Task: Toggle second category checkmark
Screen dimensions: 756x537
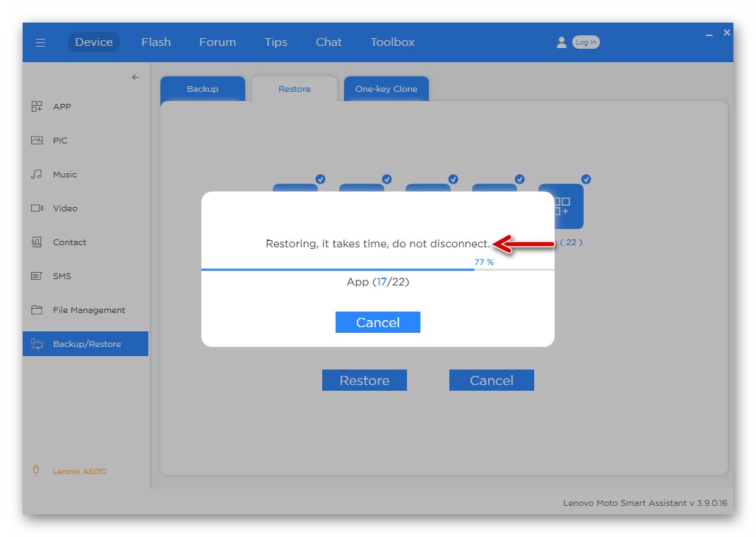Action: pyautogui.click(x=386, y=179)
